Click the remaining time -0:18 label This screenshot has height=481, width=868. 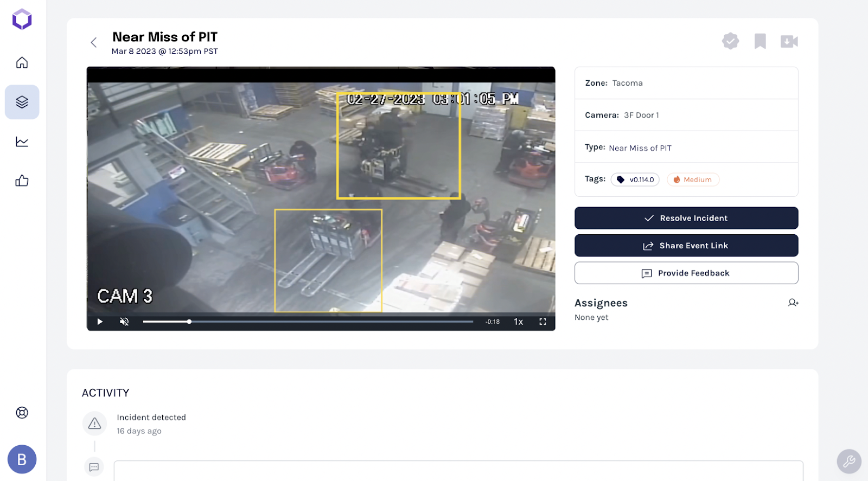tap(493, 322)
